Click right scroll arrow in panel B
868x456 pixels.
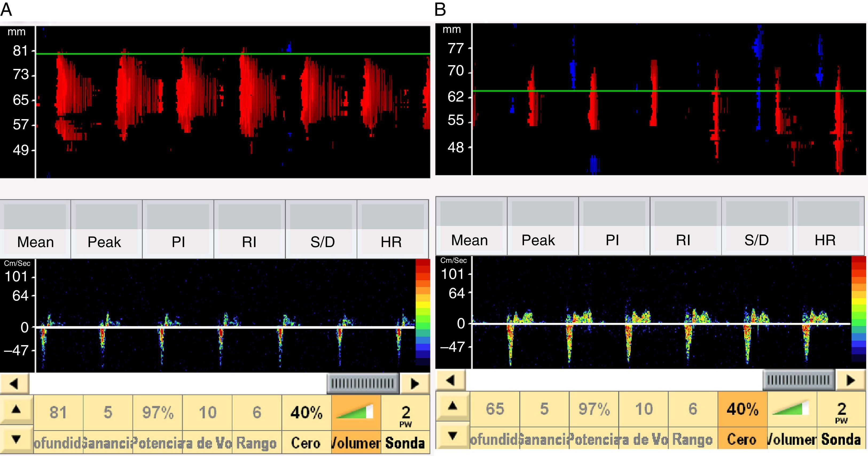[851, 380]
